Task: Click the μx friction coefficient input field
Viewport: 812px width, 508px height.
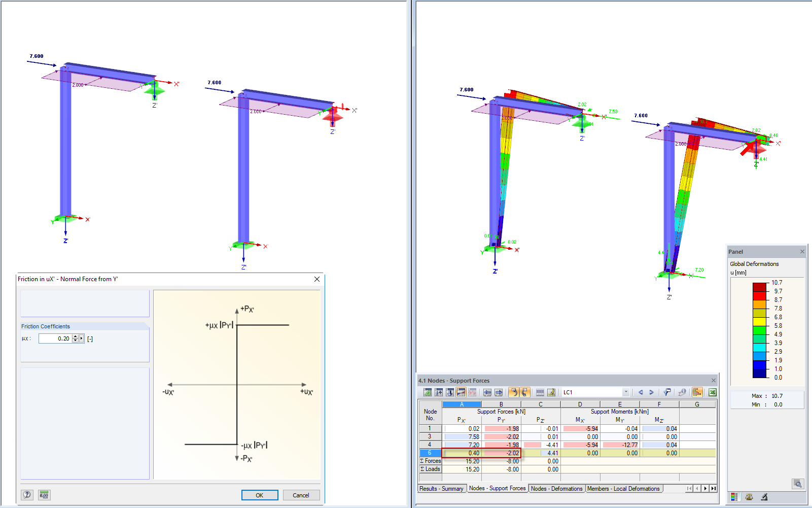Action: 56,338
